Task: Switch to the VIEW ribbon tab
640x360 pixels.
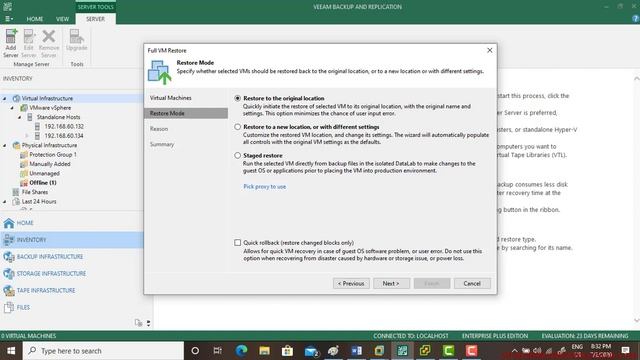Action: coord(62,19)
